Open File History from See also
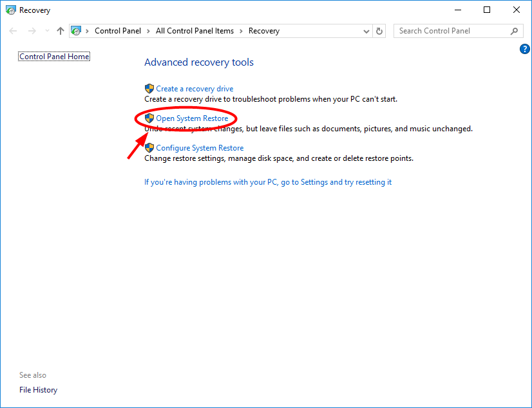The width and height of the screenshot is (532, 408). tap(38, 389)
